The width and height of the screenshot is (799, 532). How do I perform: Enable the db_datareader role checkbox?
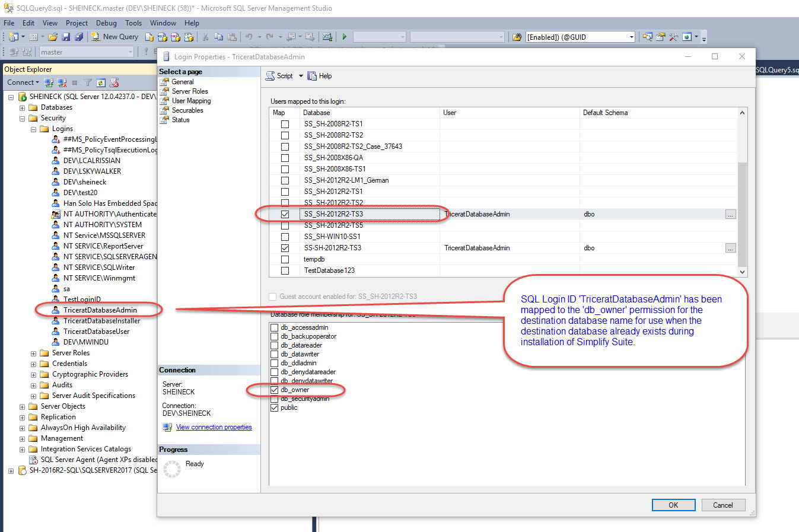(x=274, y=345)
